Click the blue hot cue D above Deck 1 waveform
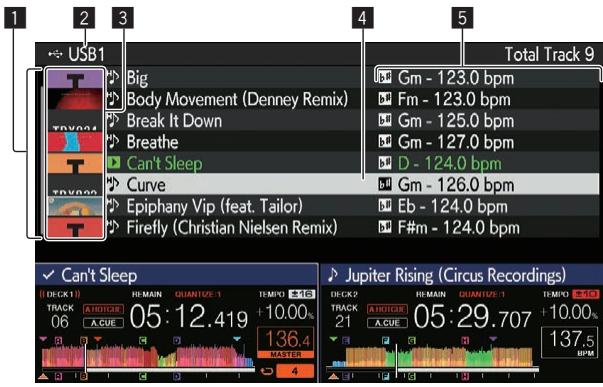 tap(177, 340)
